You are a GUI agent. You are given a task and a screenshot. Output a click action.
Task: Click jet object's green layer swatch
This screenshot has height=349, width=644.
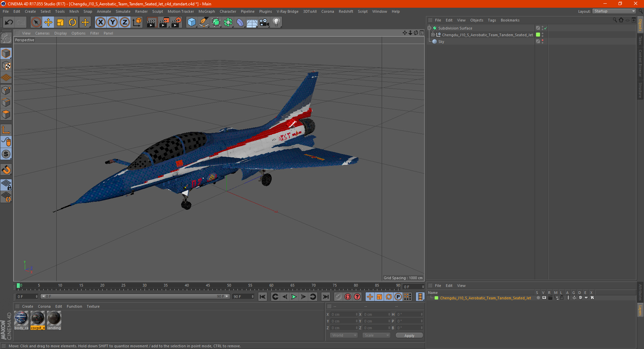pyautogui.click(x=538, y=35)
